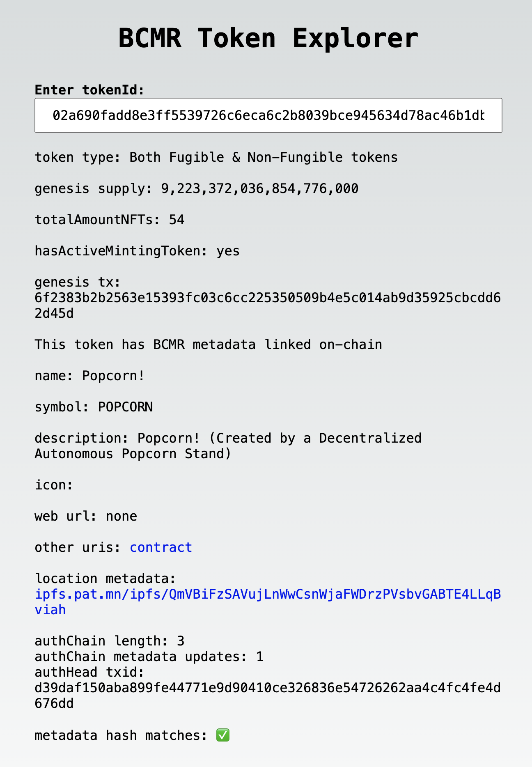Click the BCMR metadata linked on-chain notice
Image resolution: width=532 pixels, height=767 pixels.
(x=208, y=344)
